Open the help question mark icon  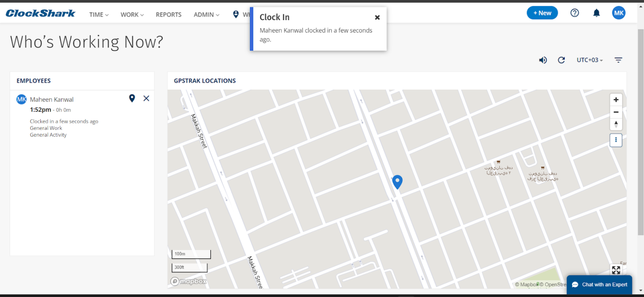pos(574,13)
